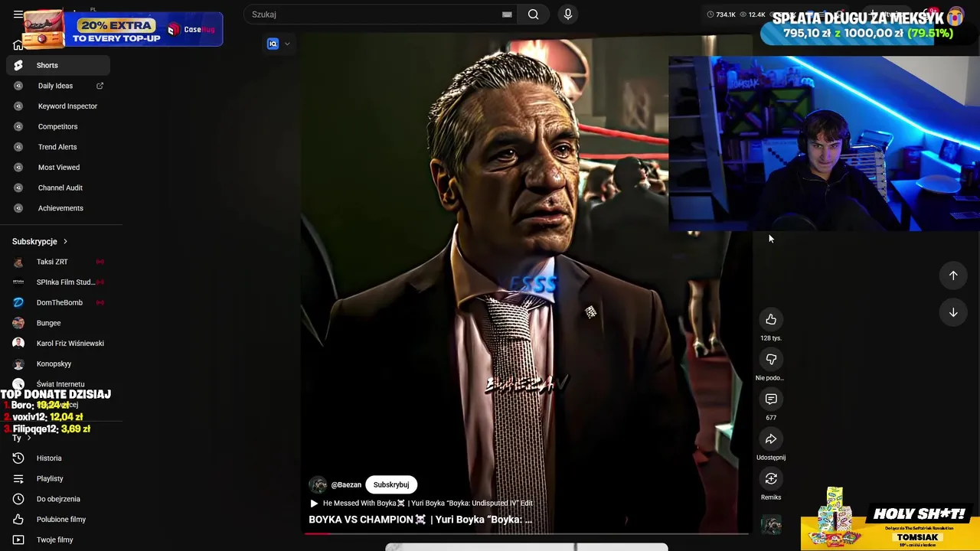
Task: Click the Baezan channel avatar
Action: point(318,484)
